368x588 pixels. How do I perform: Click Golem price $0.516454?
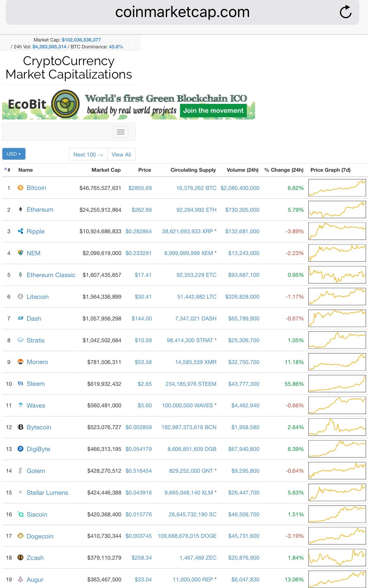coord(139,471)
